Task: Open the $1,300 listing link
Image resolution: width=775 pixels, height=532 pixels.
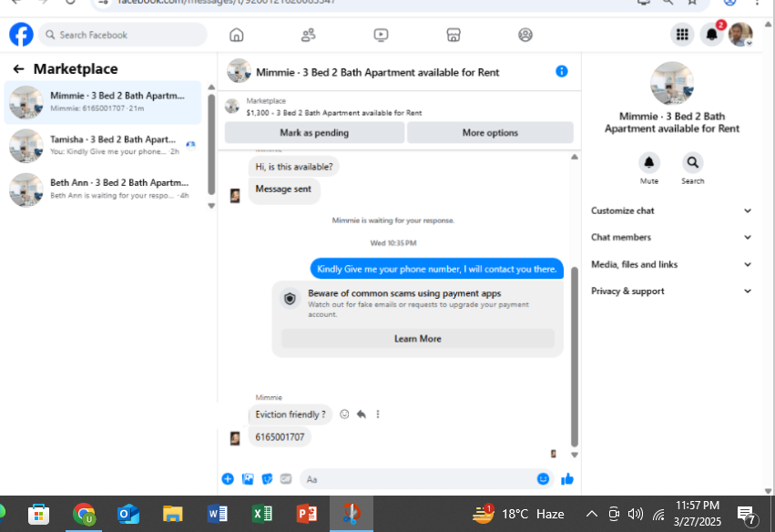Action: tap(334, 113)
